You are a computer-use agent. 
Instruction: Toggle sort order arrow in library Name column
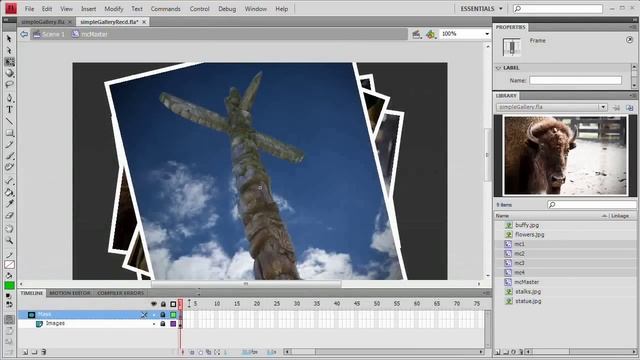(x=604, y=216)
